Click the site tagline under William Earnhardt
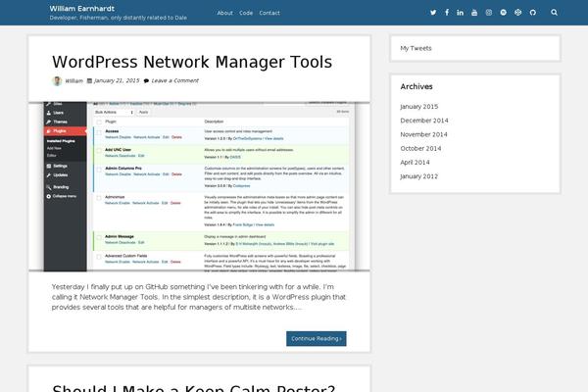The image size is (588, 392). tap(119, 18)
